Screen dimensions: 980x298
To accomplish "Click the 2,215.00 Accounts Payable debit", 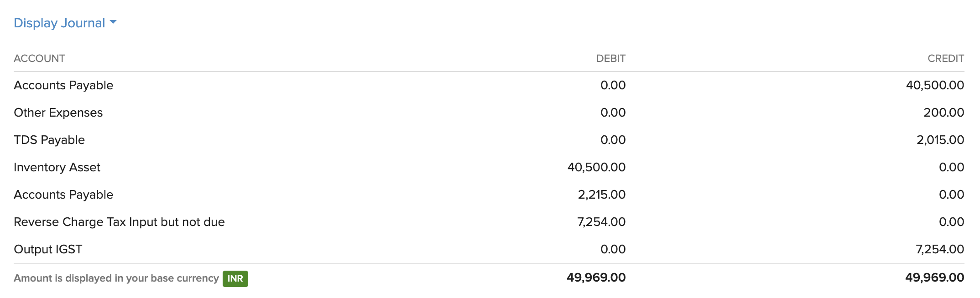I will tap(601, 195).
